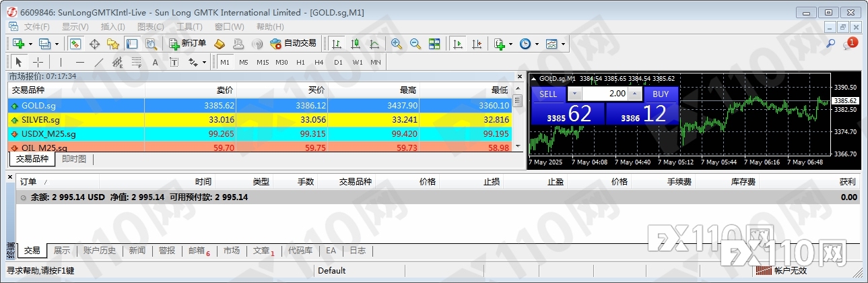
Task: Open the Profiles icon
Action: click(44, 44)
